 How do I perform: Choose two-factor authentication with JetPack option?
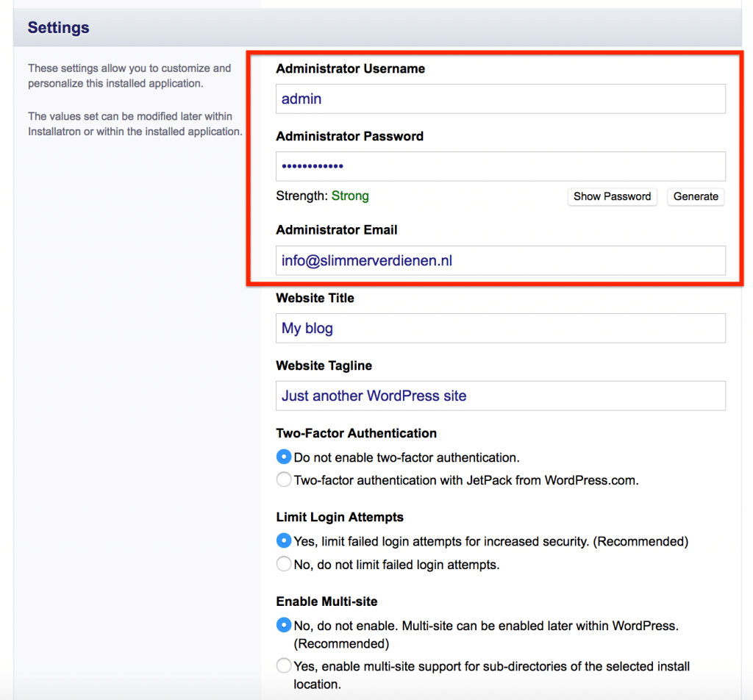284,480
